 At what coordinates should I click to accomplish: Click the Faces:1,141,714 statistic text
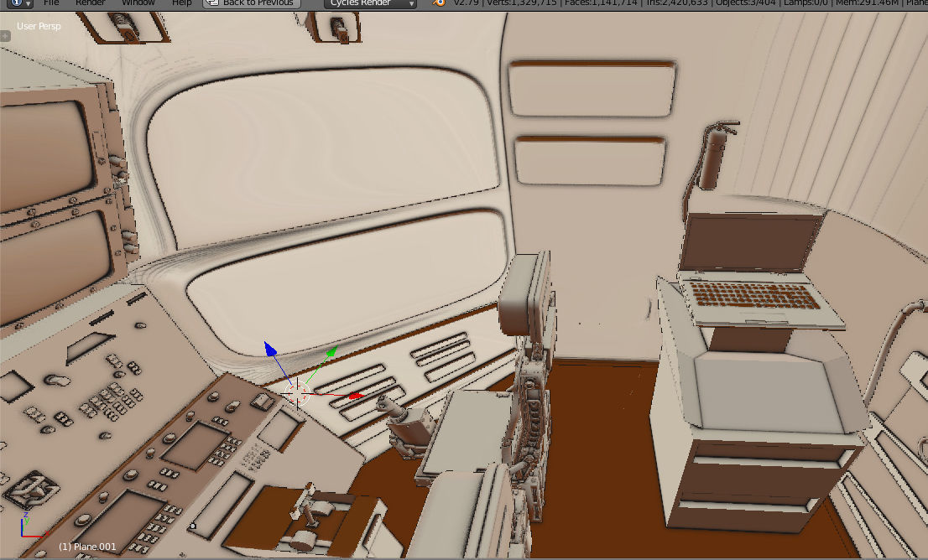(601, 3)
